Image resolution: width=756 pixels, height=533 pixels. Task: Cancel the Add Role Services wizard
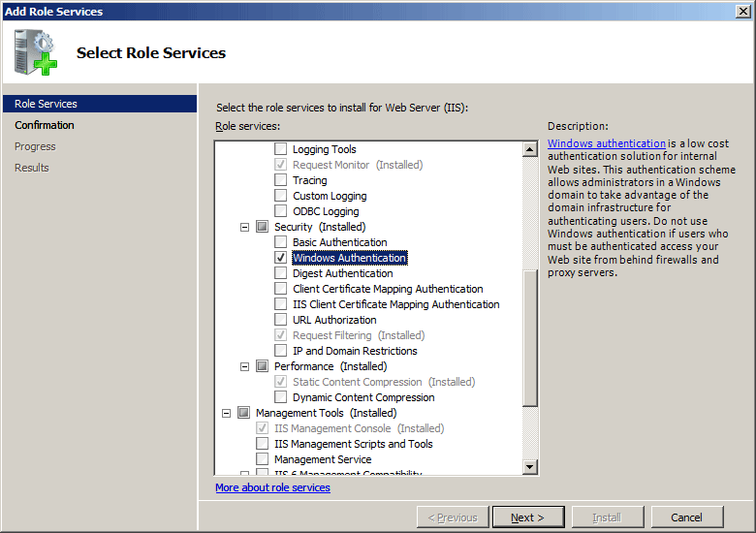tap(686, 517)
